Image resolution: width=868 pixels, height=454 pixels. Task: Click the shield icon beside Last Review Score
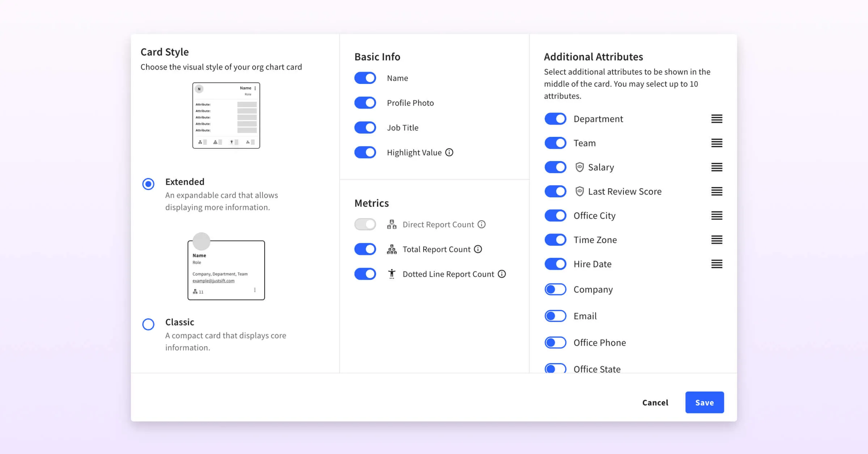579,192
